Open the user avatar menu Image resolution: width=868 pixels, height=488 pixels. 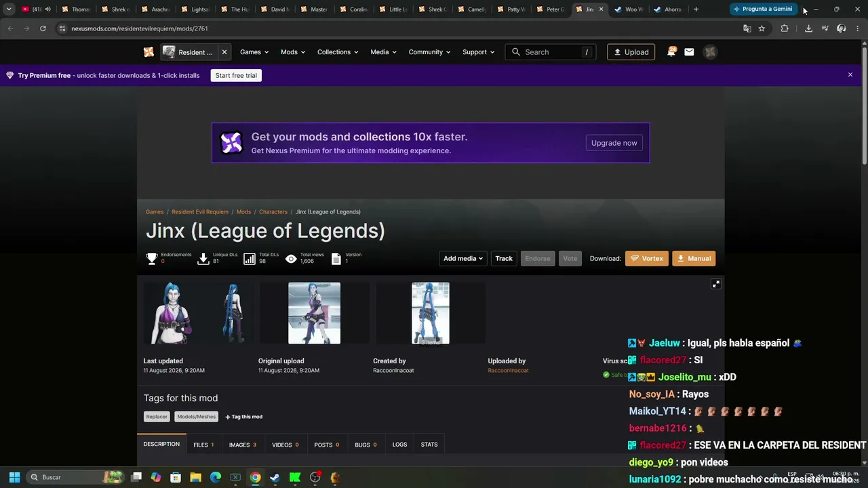pos(710,52)
